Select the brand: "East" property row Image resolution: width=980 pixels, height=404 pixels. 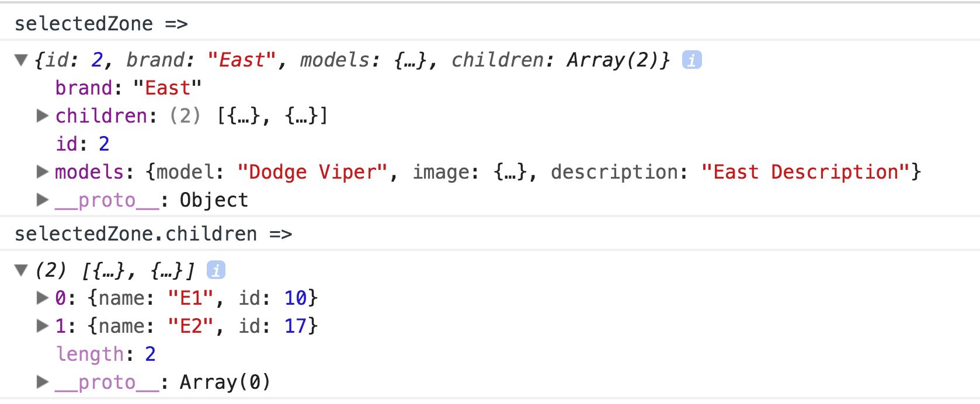pyautogui.click(x=128, y=88)
